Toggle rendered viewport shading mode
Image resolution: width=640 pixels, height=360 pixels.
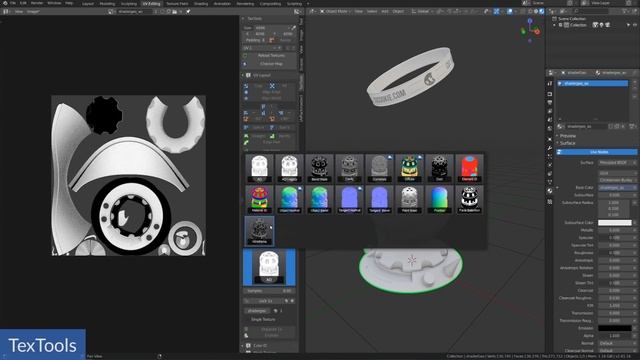[541, 11]
